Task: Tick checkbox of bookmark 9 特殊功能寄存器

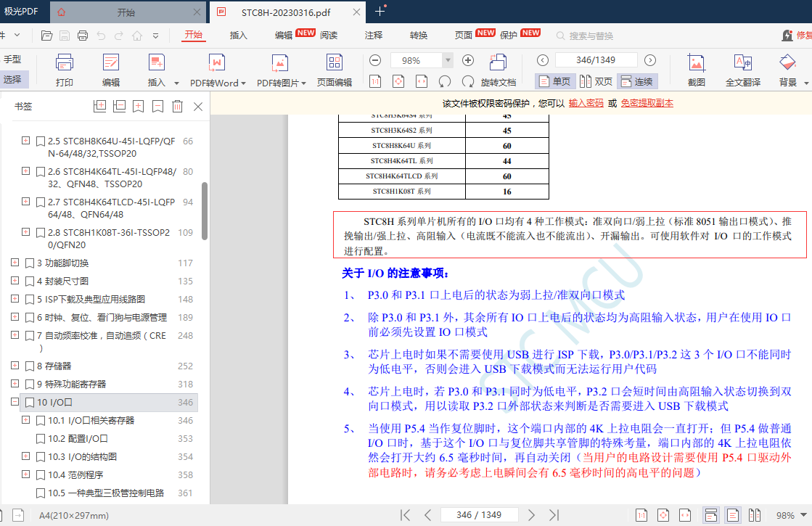Action: pos(30,384)
